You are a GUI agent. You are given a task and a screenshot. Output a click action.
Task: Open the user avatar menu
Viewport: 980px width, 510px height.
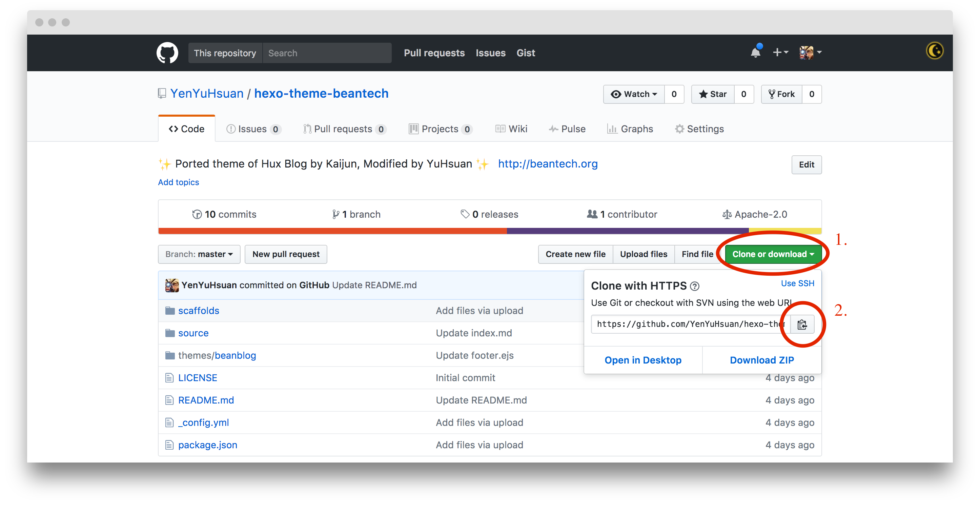tap(811, 53)
